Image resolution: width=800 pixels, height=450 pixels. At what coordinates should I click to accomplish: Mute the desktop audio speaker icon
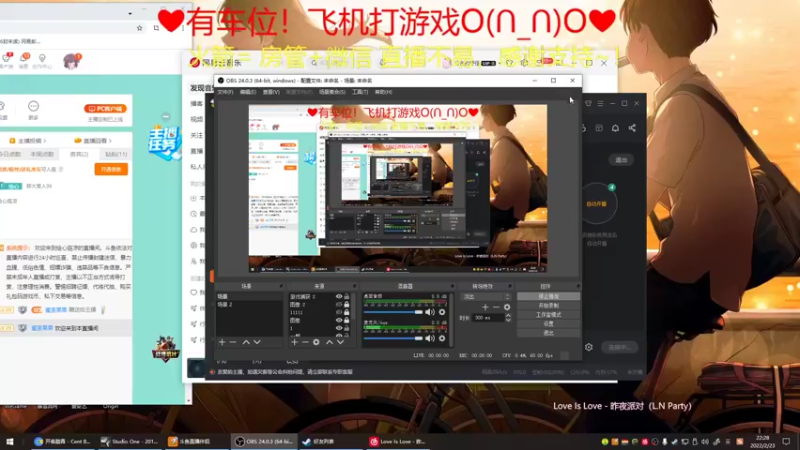coord(430,312)
